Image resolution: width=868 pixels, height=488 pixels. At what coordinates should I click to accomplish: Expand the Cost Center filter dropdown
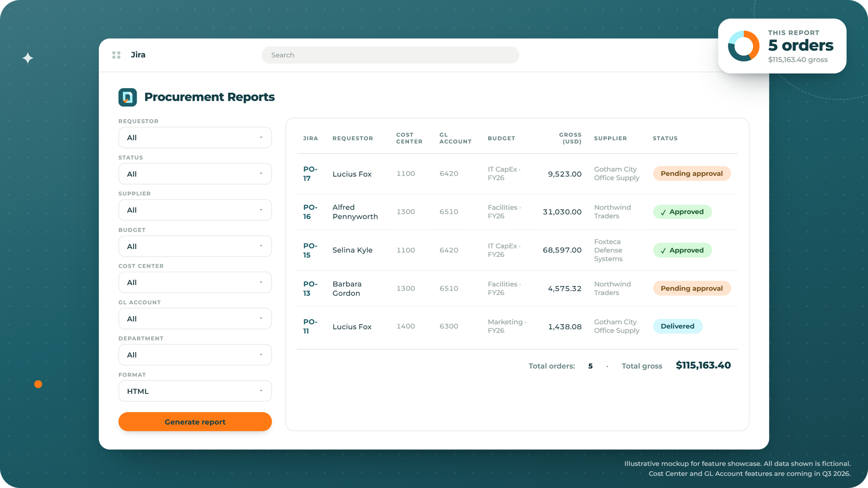point(195,282)
